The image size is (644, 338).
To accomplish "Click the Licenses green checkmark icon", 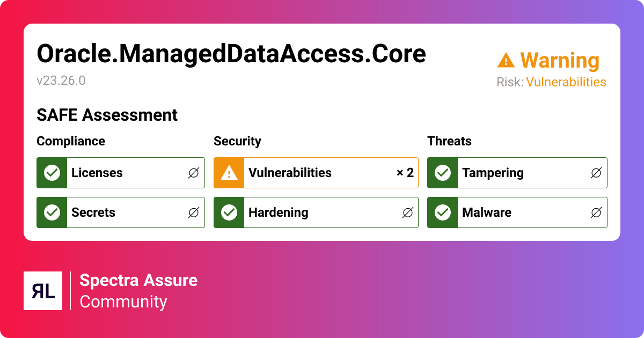I will point(52,173).
